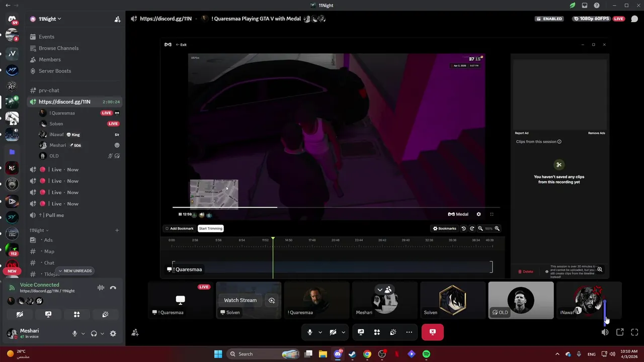Image resolution: width=644 pixels, height=362 pixels.
Task: Select the iNawaf participant tile
Action: pos(589,300)
